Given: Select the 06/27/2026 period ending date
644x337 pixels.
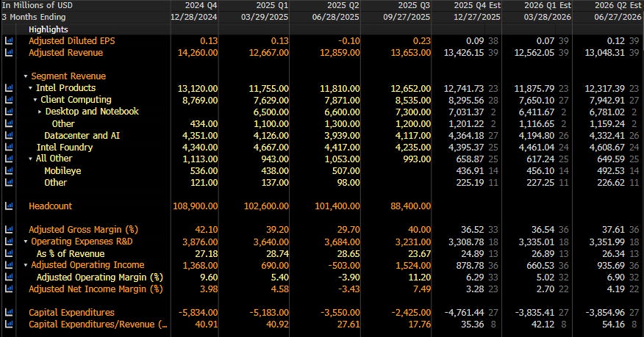Looking at the screenshot, I should (618, 17).
